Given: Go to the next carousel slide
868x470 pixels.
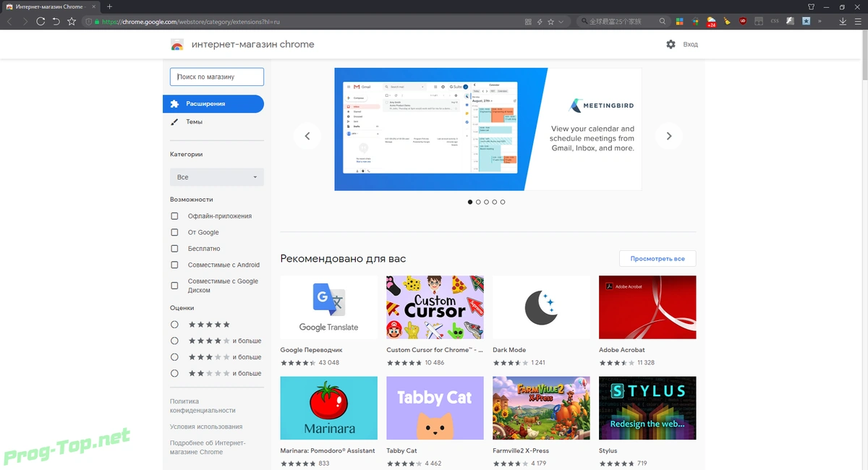Looking at the screenshot, I should pyautogui.click(x=669, y=136).
